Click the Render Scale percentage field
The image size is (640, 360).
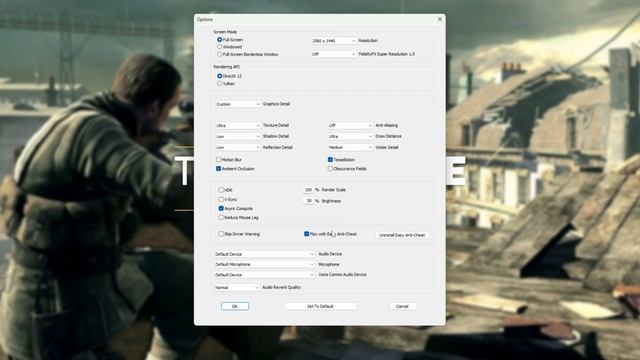coord(308,190)
